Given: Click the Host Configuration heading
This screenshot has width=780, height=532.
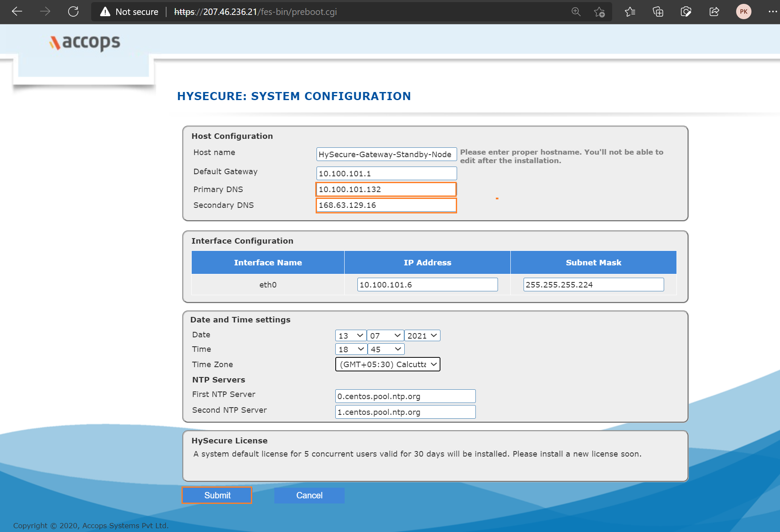Looking at the screenshot, I should click(232, 136).
